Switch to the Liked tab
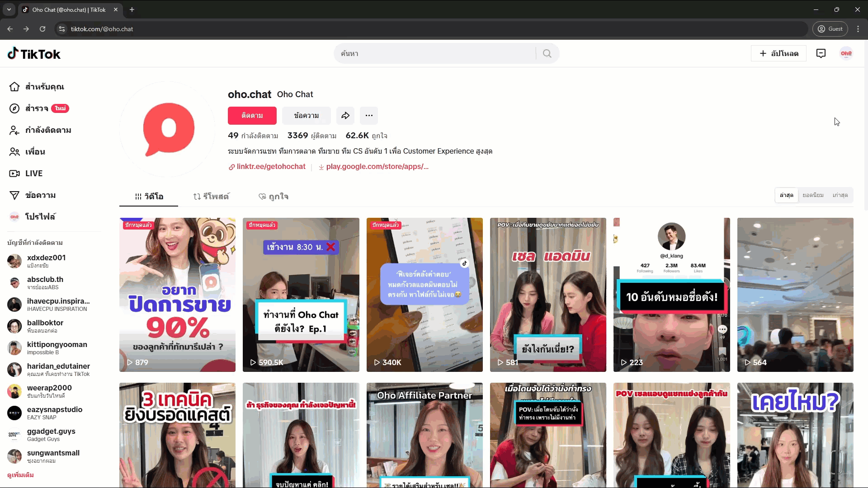 (273, 197)
